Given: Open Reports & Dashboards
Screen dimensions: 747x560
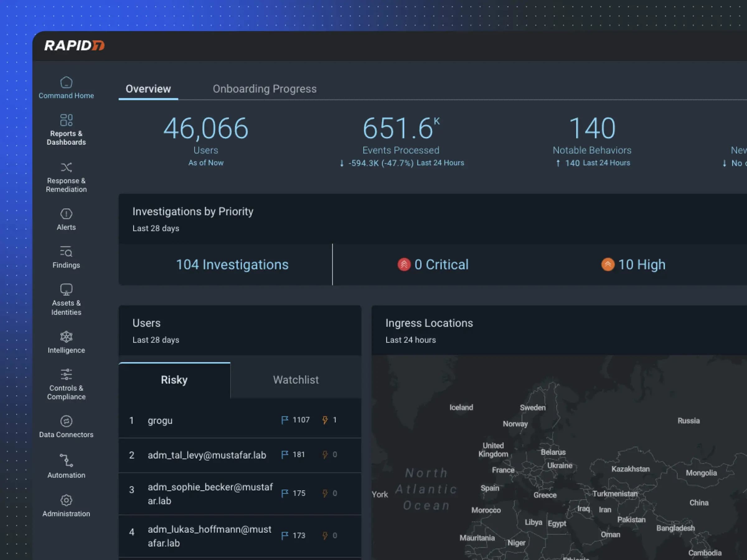Looking at the screenshot, I should point(66,129).
